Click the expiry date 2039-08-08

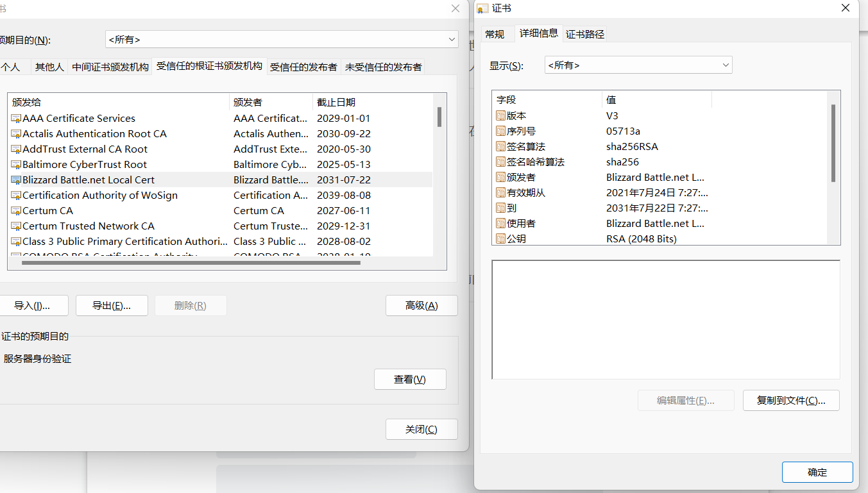(344, 196)
